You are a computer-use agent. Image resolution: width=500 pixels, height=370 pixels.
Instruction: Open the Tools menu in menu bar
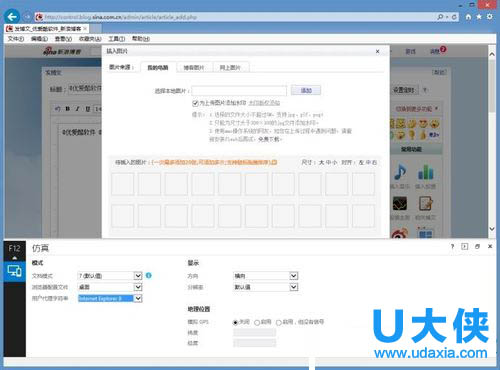pyautogui.click(x=116, y=39)
